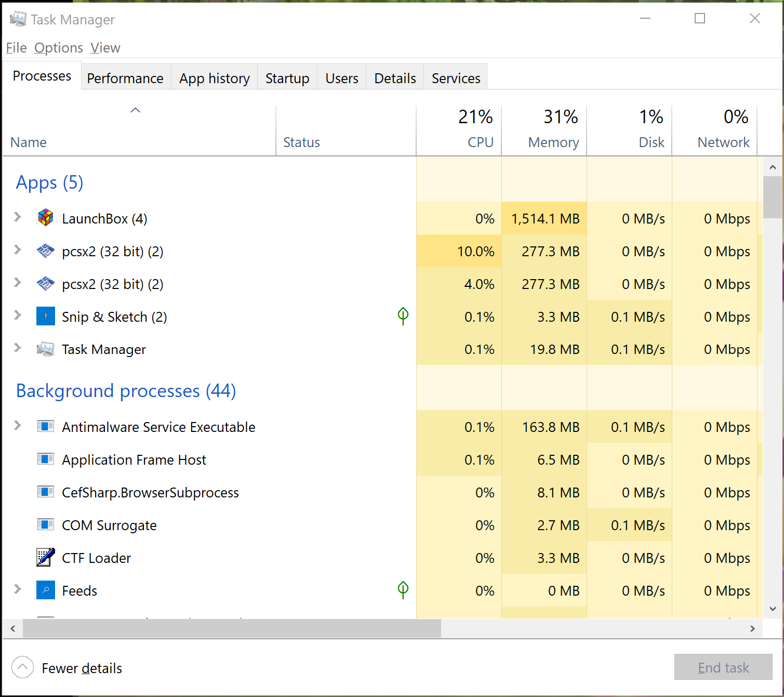This screenshot has width=784, height=697.
Task: Sort by the Memory column header
Action: [544, 130]
